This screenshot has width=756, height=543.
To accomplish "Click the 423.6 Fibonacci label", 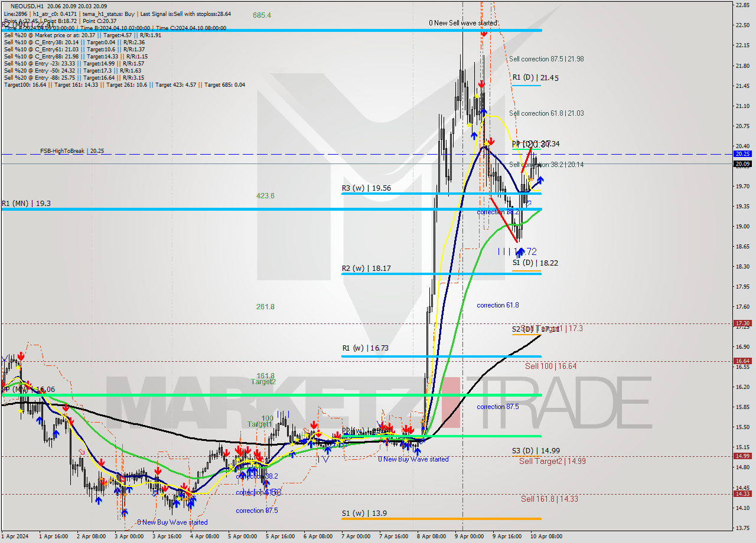I will point(265,196).
